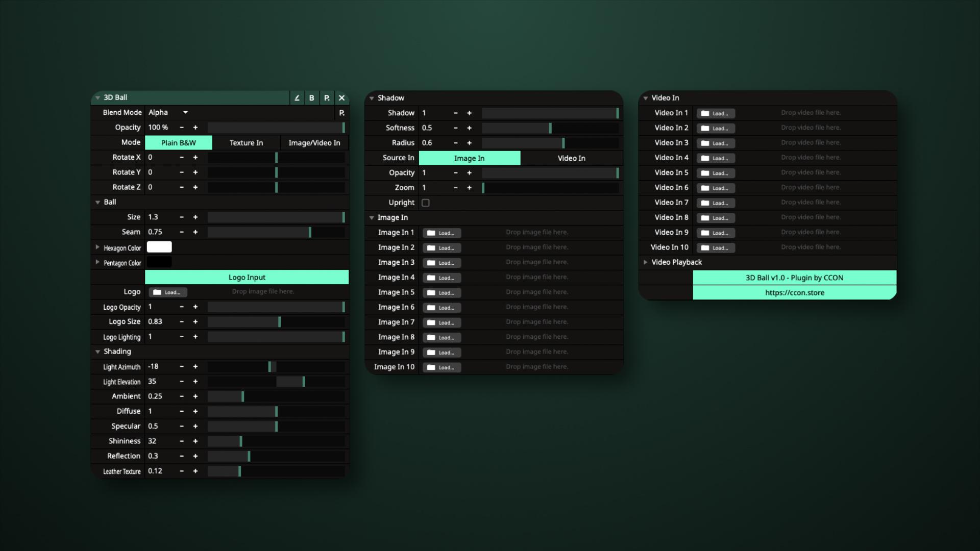Load a file for Image In 2
Screen dimensions: 980x551
442,248
